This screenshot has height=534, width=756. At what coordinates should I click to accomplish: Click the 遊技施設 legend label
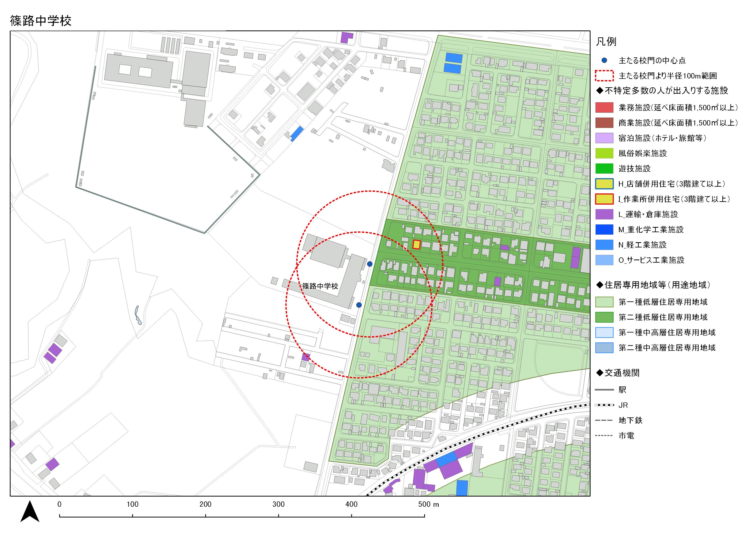tap(634, 169)
